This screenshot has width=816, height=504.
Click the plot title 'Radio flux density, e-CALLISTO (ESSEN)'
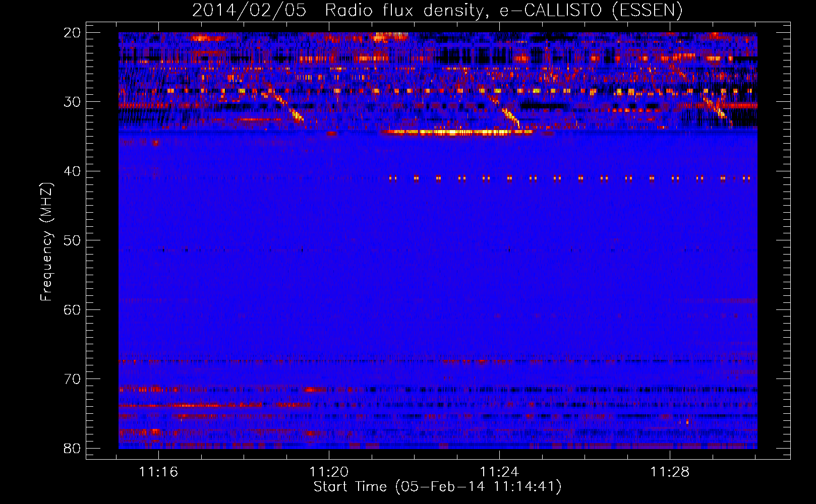(503, 10)
